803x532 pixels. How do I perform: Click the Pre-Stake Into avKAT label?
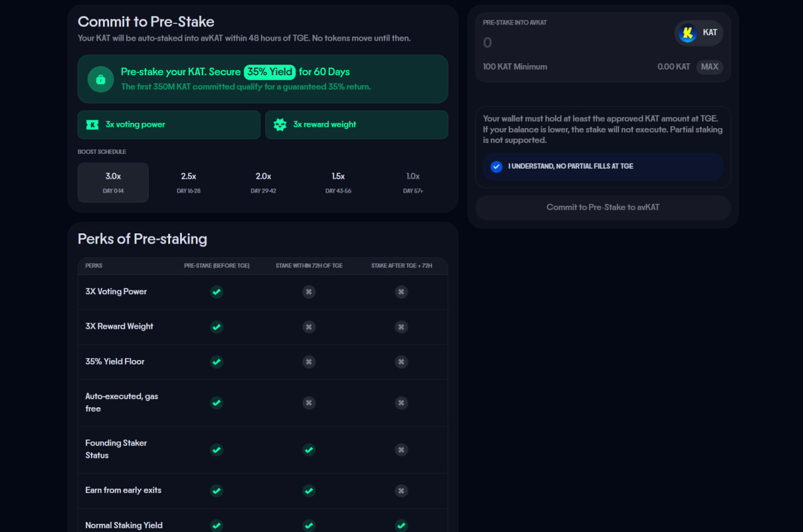pos(515,23)
